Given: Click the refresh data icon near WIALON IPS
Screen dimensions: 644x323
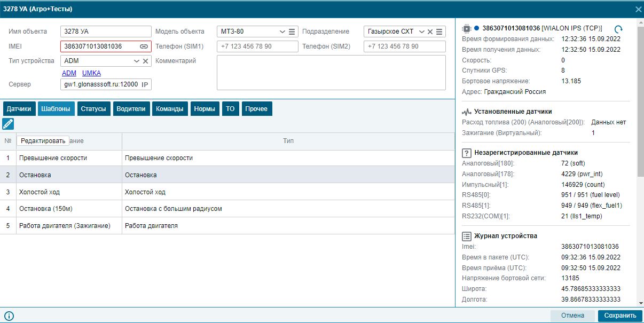Looking at the screenshot, I should [x=618, y=29].
